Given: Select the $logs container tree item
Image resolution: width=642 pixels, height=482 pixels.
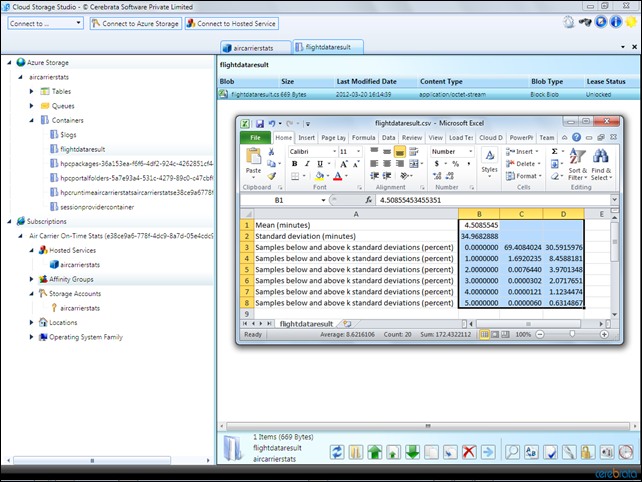Looking at the screenshot, I should pyautogui.click(x=68, y=135).
